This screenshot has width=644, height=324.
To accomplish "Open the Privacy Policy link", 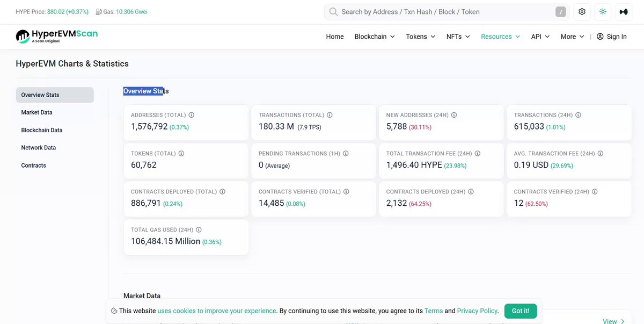I will tap(478, 311).
